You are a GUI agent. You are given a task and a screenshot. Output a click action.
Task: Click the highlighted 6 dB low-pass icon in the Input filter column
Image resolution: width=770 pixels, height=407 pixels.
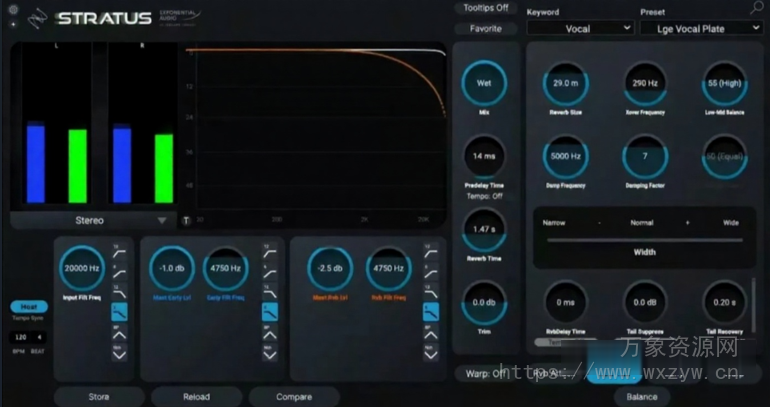click(119, 312)
